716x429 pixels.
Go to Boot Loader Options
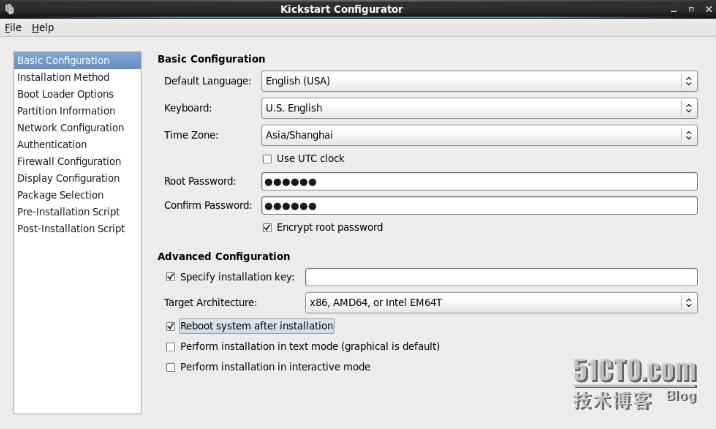click(x=77, y=94)
